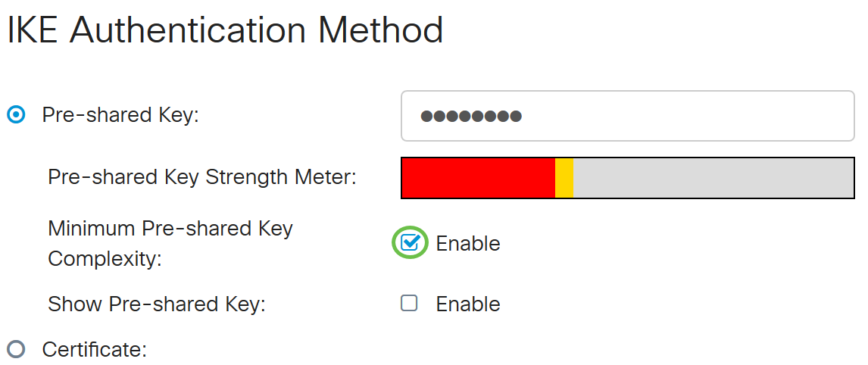The image size is (868, 365).
Task: Click the "Pre-shared Key:" radio label
Action: pos(120,115)
